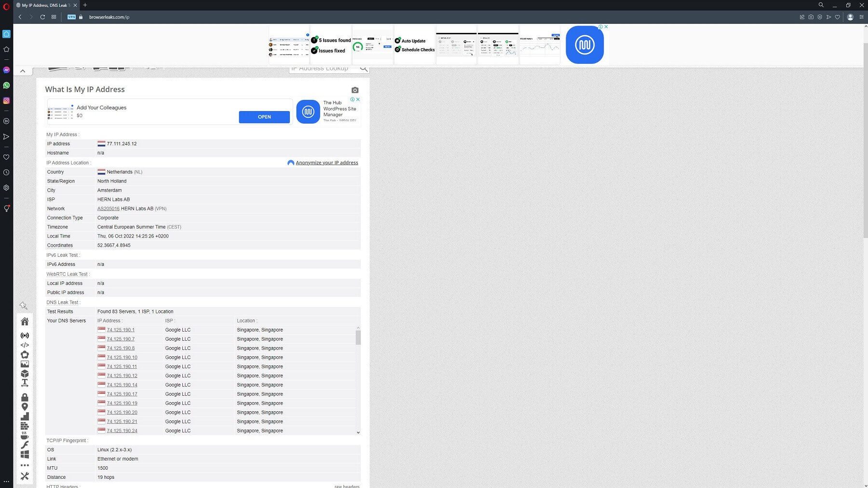868x488 pixels.
Task: Open the wrench-and-screwdriver tools icon
Action: pyautogui.click(x=25, y=476)
